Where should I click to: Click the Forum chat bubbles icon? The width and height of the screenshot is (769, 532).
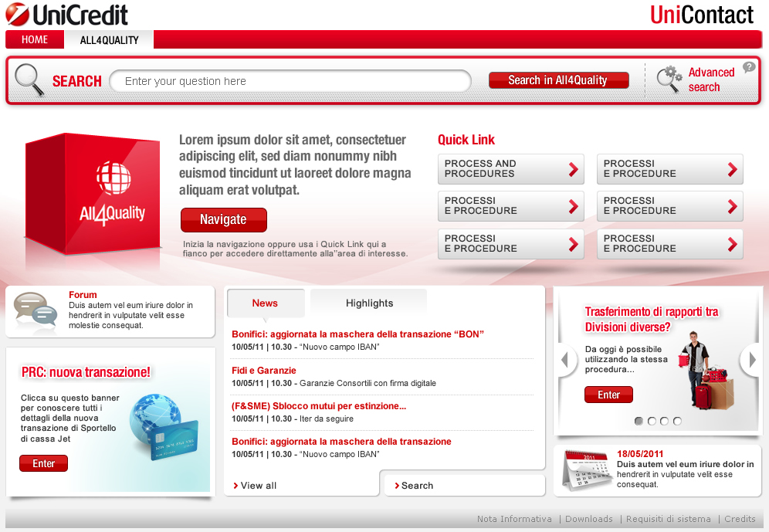[x=36, y=310]
